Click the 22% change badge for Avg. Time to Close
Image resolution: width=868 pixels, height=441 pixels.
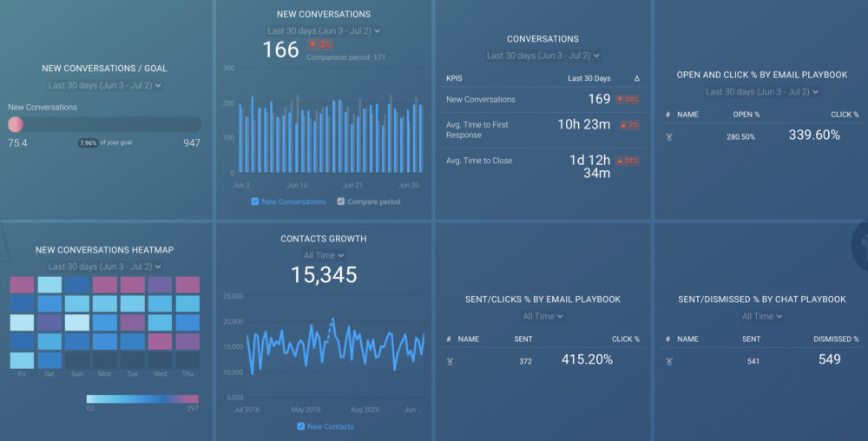point(628,161)
